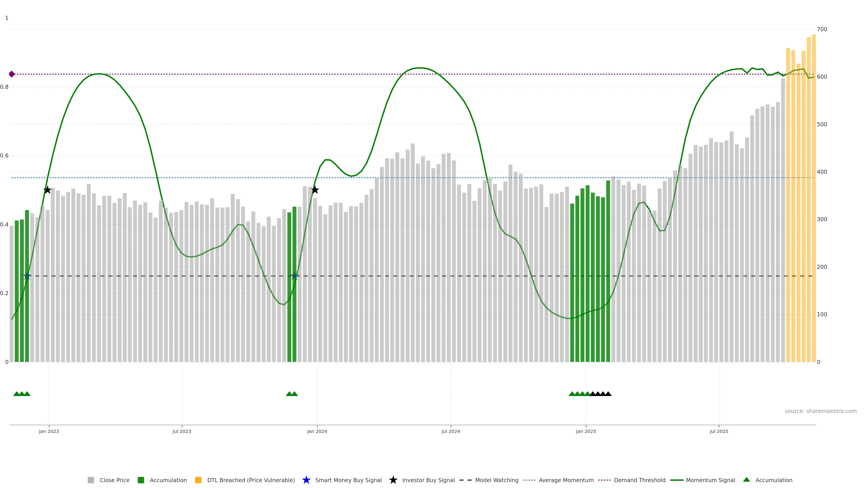Click the Jan 2025 axis label
The image size is (868, 488).
point(586,431)
